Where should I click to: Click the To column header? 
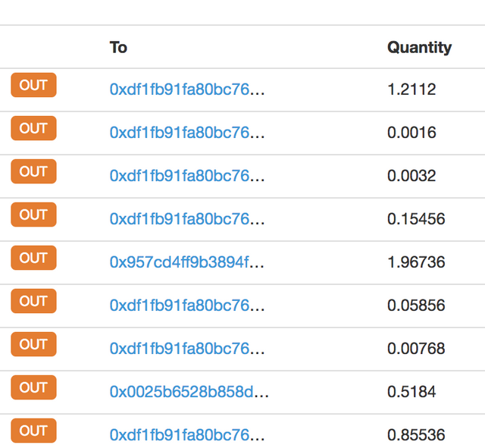point(118,47)
